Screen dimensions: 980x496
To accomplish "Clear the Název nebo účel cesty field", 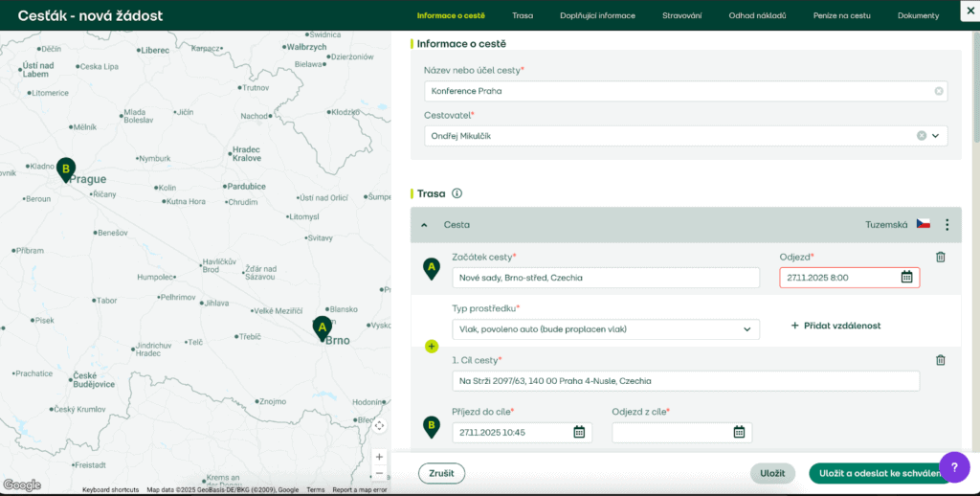I will [939, 92].
